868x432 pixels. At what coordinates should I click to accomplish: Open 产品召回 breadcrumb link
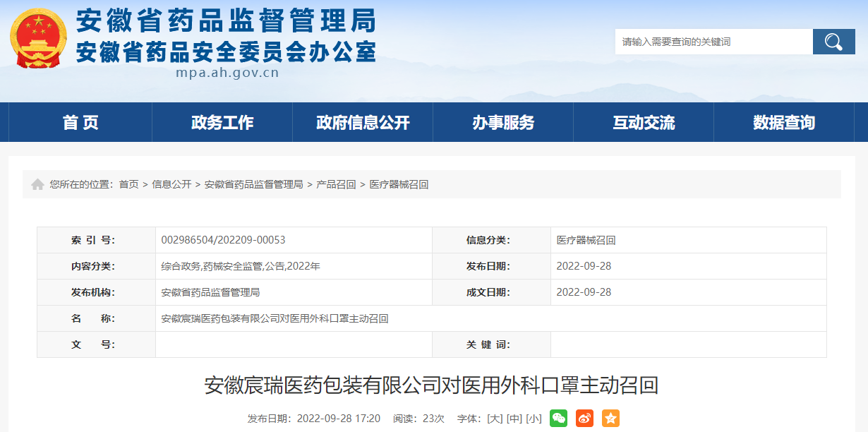[336, 184]
